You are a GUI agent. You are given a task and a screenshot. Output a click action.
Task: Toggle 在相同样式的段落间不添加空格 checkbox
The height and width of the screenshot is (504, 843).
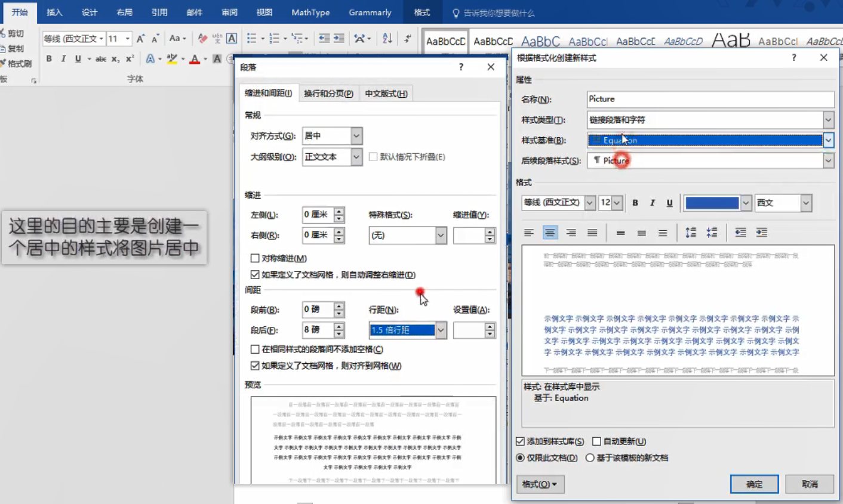(x=255, y=350)
